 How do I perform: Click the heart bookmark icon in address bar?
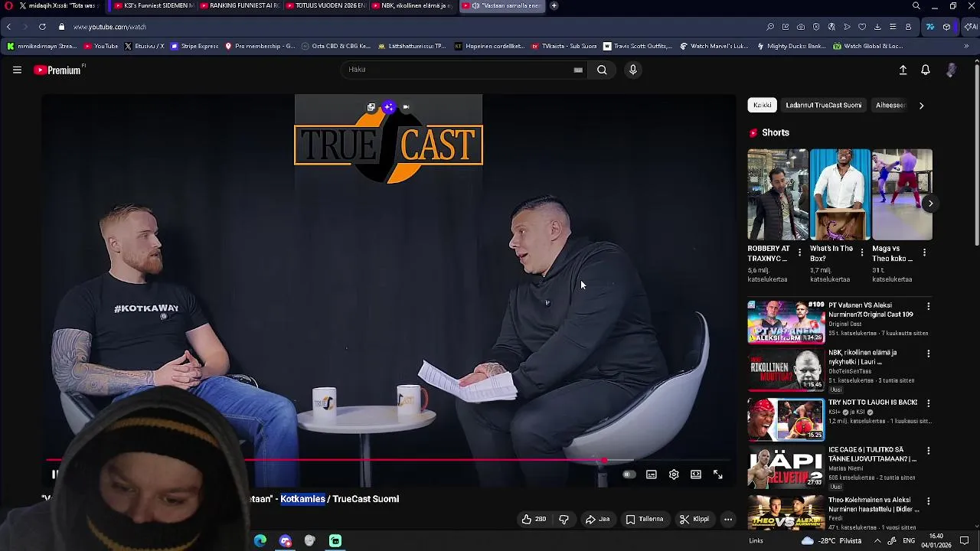coord(862,27)
